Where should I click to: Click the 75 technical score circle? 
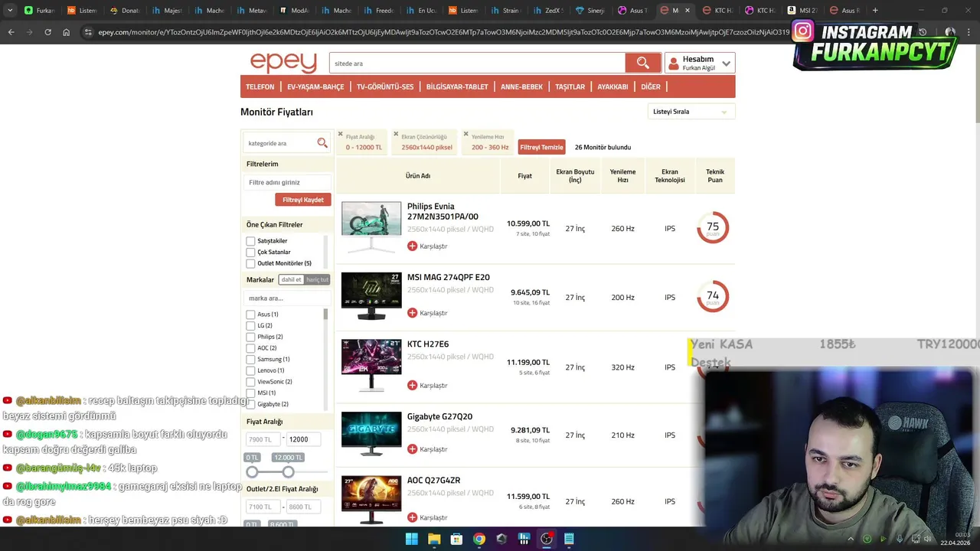tap(713, 227)
